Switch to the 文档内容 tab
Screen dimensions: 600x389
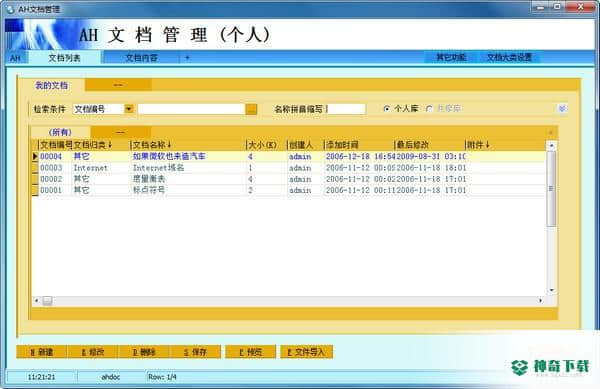tap(141, 58)
